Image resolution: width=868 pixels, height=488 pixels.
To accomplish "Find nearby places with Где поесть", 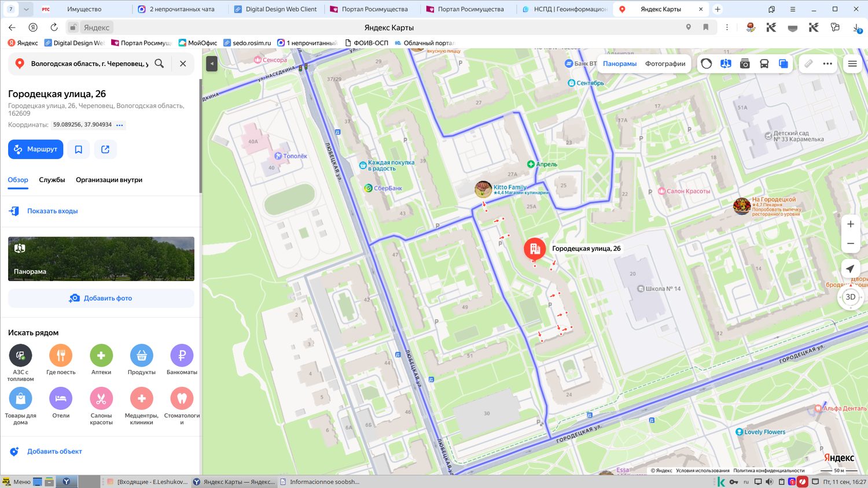I will pos(61,360).
